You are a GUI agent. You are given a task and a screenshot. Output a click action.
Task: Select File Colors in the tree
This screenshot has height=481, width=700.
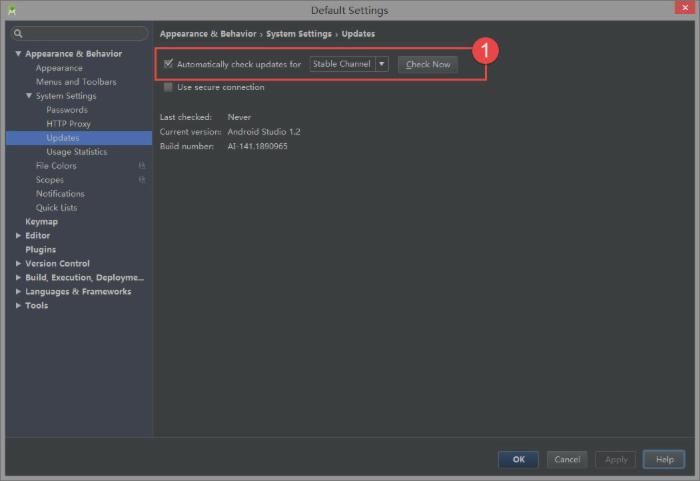56,166
